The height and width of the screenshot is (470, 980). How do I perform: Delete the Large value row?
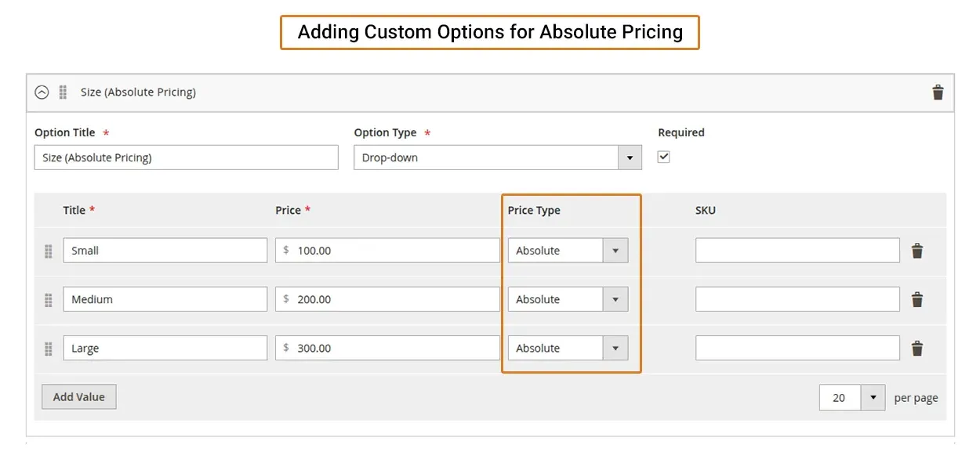coord(916,348)
